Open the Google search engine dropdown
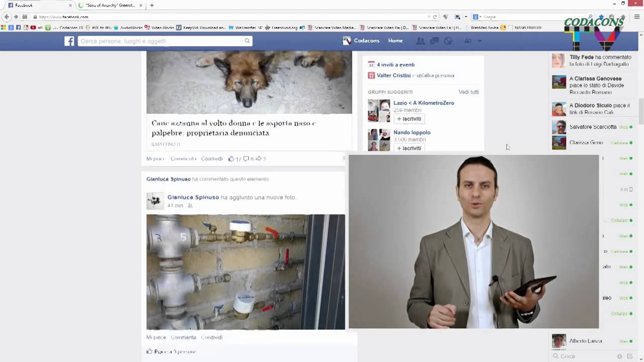The image size is (644, 362). 476,17
